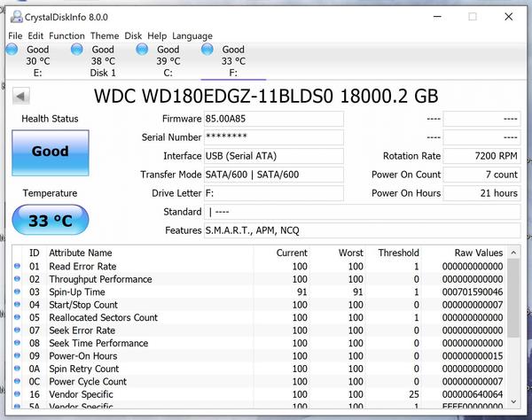This screenshot has width=532, height=420.
Task: Open the Language menu
Action: pyautogui.click(x=192, y=35)
